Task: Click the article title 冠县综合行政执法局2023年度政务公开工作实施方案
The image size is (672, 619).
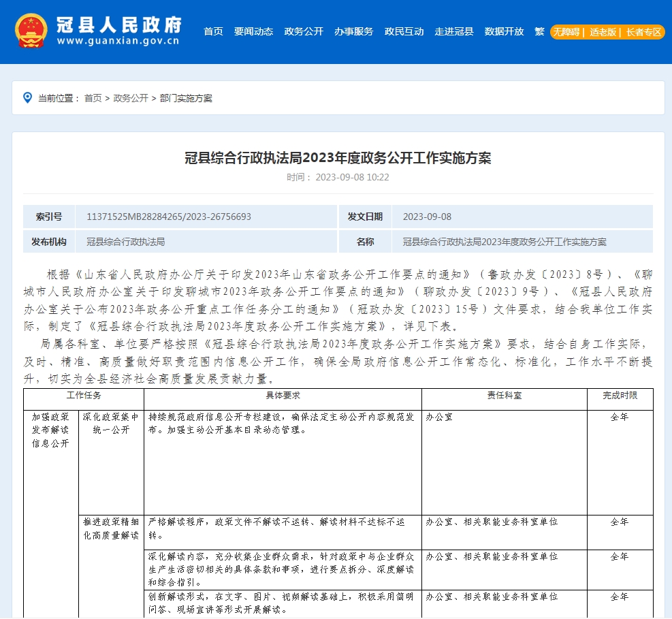Action: pyautogui.click(x=338, y=158)
